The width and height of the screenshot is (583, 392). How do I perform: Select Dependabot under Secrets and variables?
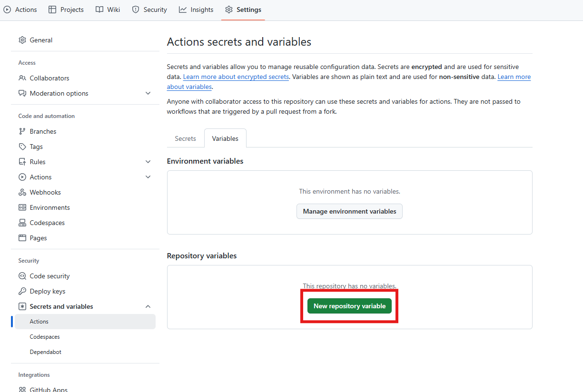[x=46, y=352]
